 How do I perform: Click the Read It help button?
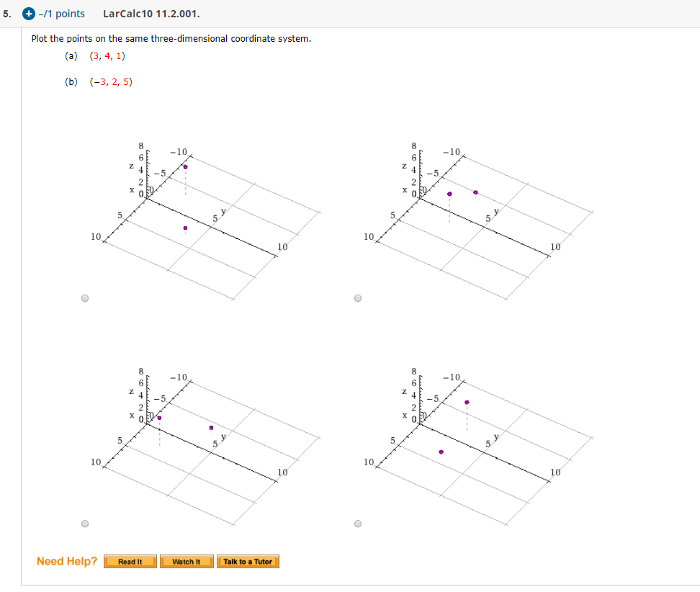[x=130, y=561]
